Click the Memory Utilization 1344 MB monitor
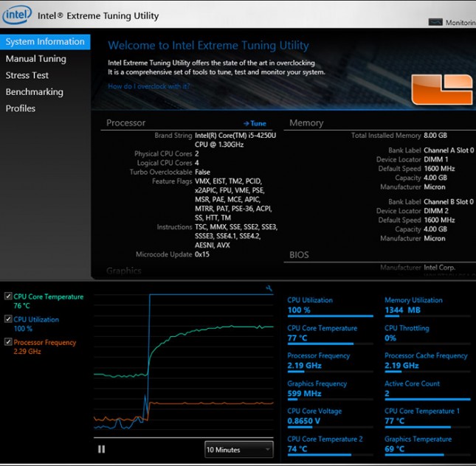The width and height of the screenshot is (476, 466). (x=427, y=307)
